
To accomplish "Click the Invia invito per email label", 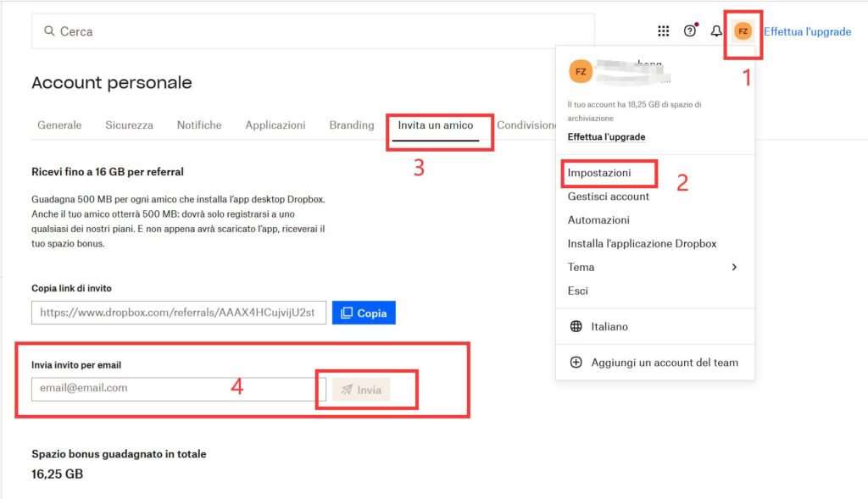I will tap(75, 365).
